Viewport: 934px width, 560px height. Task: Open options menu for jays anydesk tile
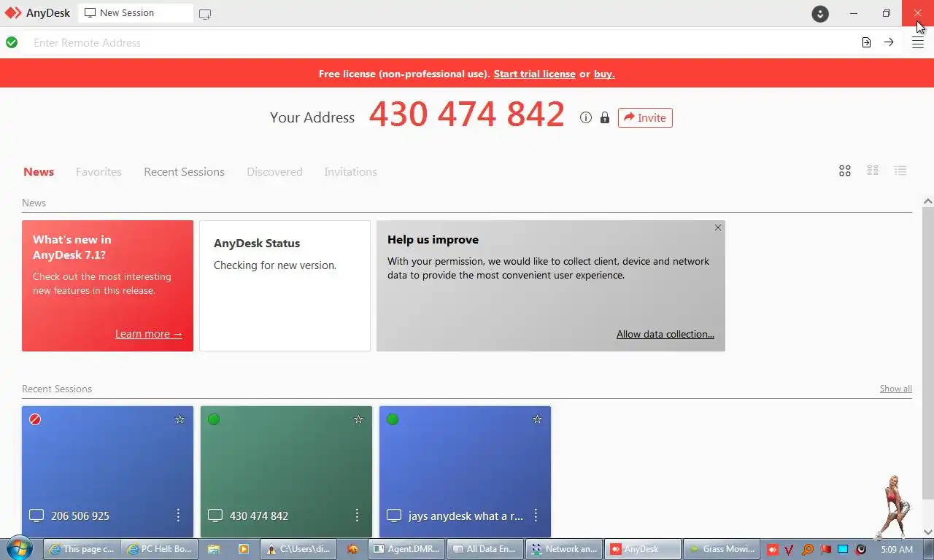[536, 516]
